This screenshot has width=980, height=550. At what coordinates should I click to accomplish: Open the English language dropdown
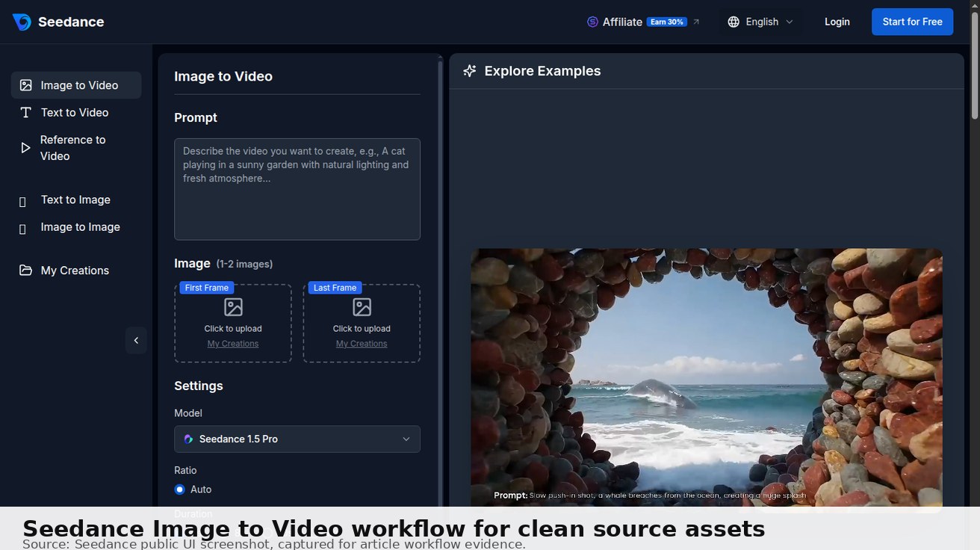click(760, 22)
